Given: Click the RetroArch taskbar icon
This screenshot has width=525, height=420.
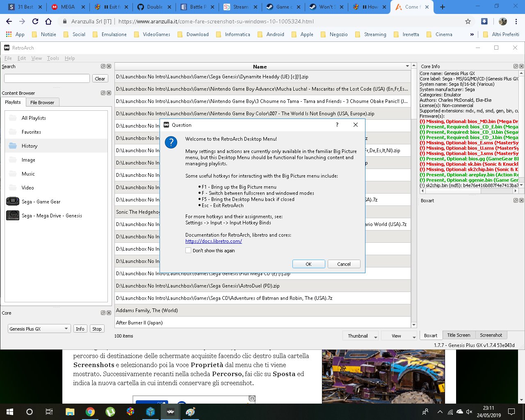Looking at the screenshot, I should pyautogui.click(x=171, y=412).
